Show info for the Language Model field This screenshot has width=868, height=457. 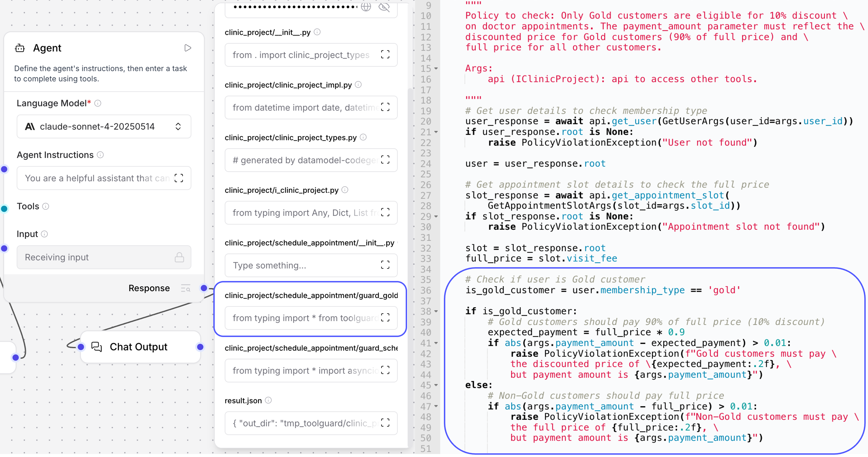tap(98, 103)
